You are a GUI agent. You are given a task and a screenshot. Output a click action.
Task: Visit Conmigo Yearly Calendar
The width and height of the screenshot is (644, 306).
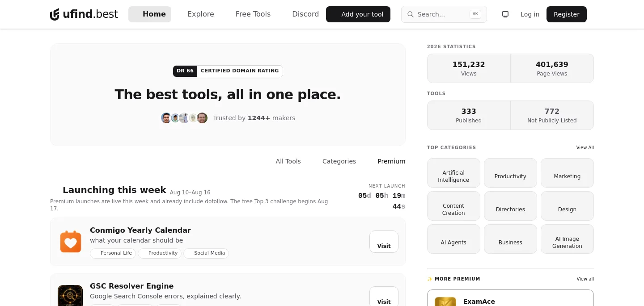[384, 242]
